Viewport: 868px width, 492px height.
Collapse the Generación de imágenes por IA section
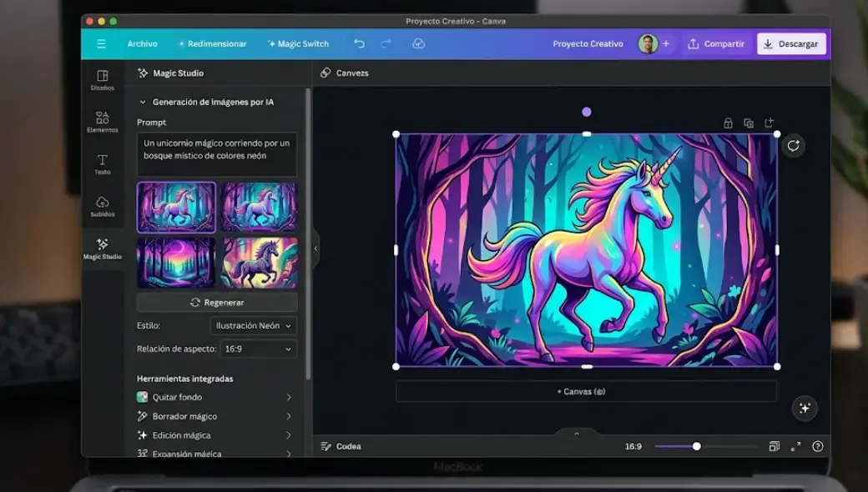[x=144, y=101]
